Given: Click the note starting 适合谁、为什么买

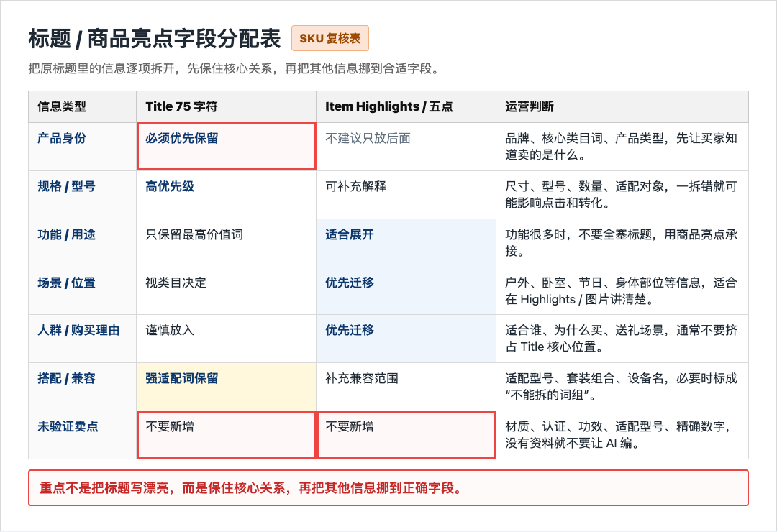Looking at the screenshot, I should pos(622,339).
